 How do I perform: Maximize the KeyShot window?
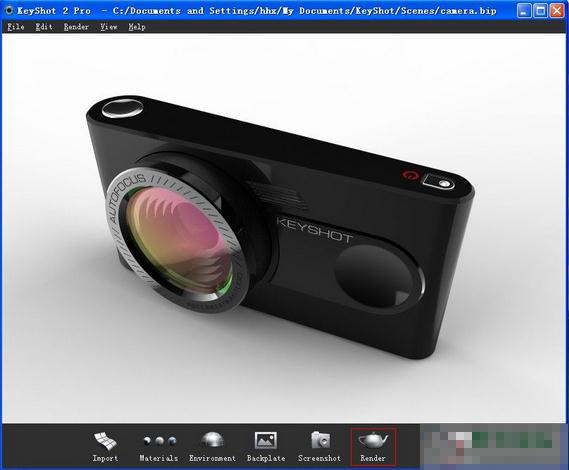point(540,11)
